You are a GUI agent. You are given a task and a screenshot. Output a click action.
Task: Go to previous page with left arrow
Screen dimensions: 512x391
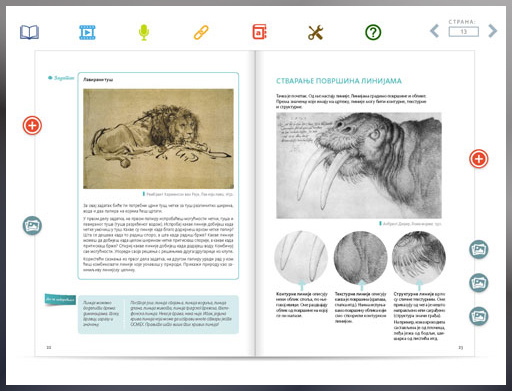click(434, 31)
